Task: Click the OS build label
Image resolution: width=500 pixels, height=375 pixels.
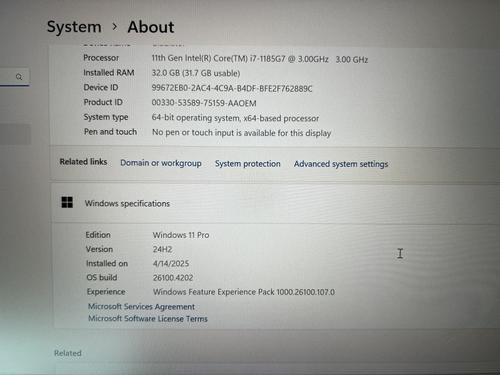Action: point(102,277)
